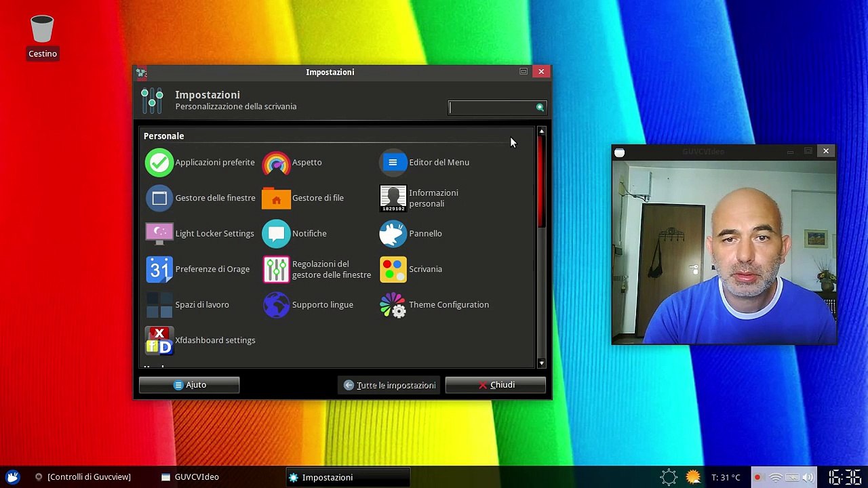This screenshot has height=488, width=868.
Task: Click the panel clock showing 16:36
Action: (x=844, y=477)
